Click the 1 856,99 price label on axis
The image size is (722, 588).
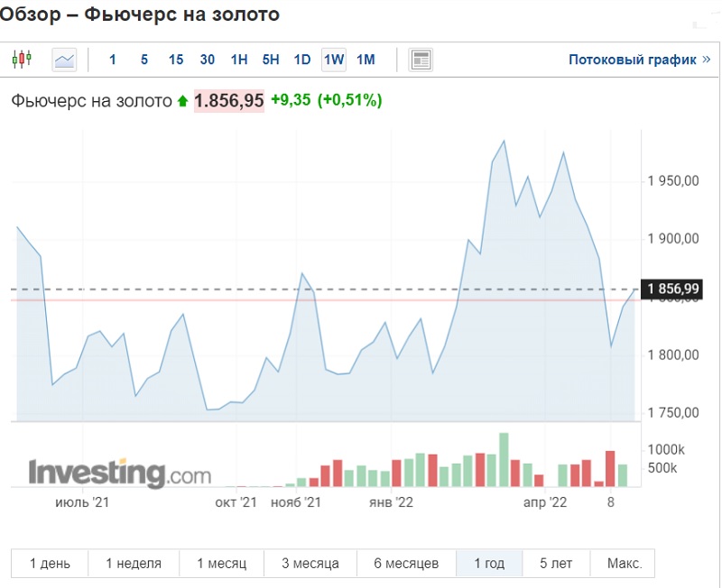[673, 289]
